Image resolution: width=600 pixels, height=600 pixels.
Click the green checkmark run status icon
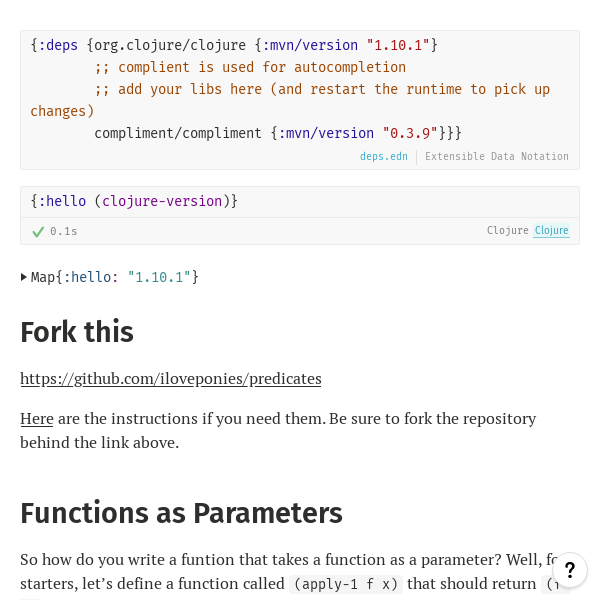click(38, 231)
